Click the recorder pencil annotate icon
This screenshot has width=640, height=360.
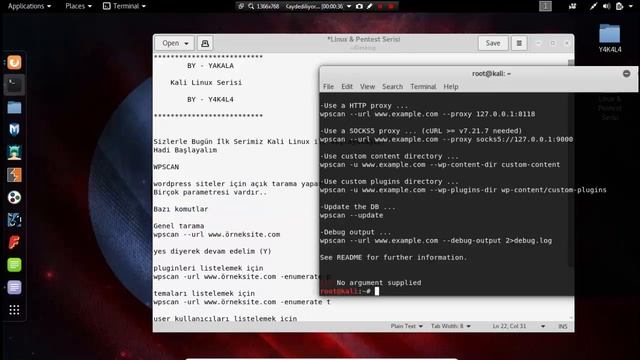370,6
